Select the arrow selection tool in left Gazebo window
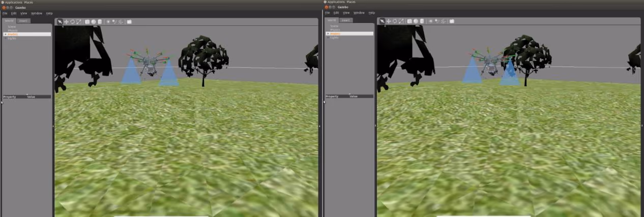 (x=60, y=22)
